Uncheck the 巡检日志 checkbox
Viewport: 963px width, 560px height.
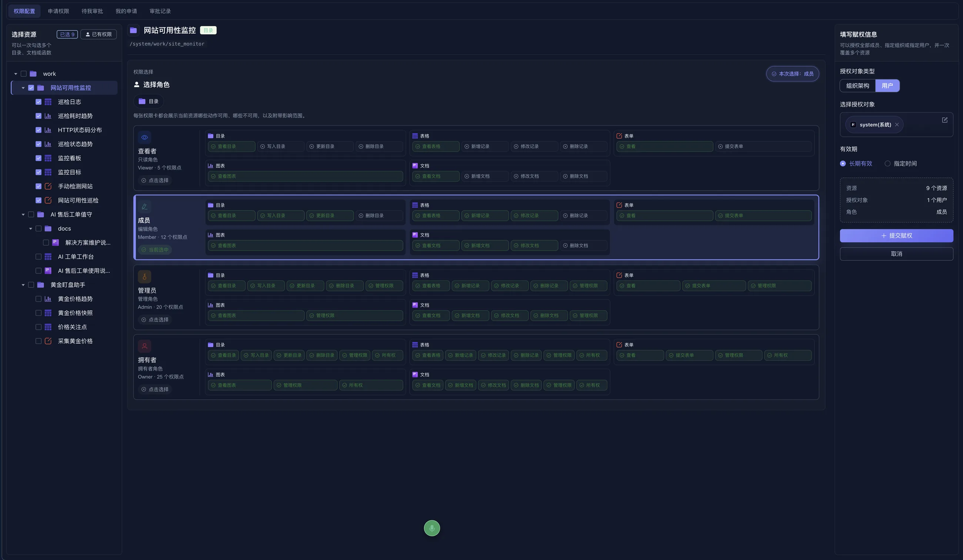pyautogui.click(x=39, y=102)
